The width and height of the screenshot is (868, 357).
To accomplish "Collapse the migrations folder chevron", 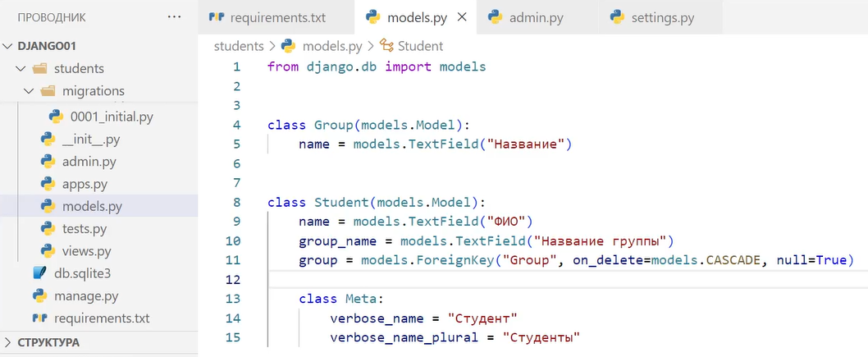I will click(30, 91).
